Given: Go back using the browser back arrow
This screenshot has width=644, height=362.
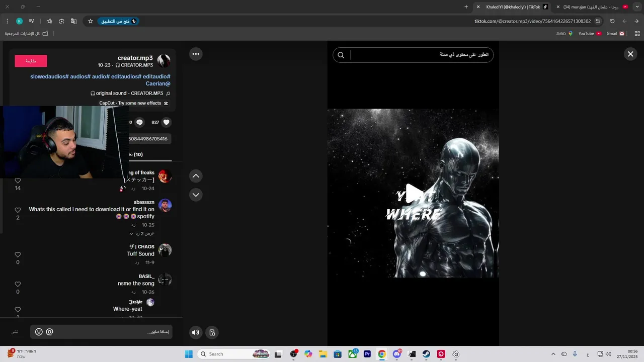Looking at the screenshot, I should pos(636,21).
